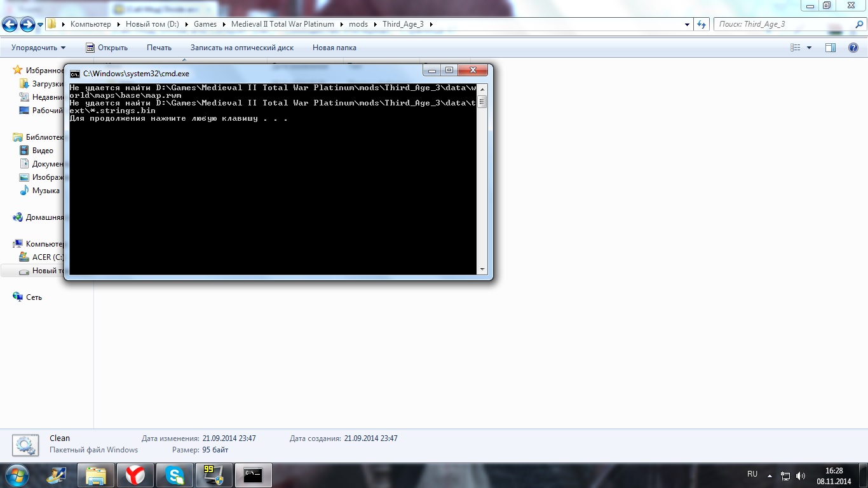Launch Yandex Browser from the taskbar
Image resolution: width=868 pixels, height=488 pixels.
pos(135,475)
